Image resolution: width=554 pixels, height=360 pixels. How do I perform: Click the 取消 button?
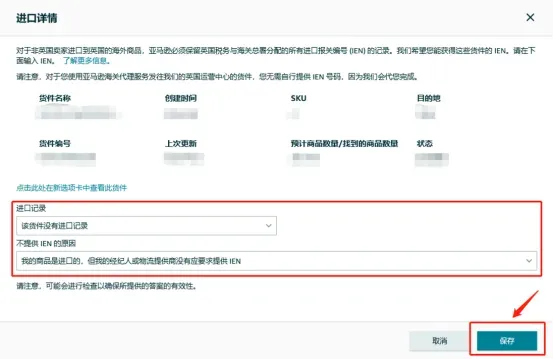point(440,341)
